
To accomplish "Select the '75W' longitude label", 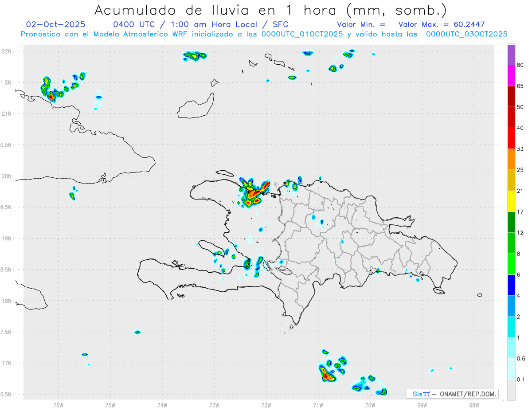I will (110, 405).
